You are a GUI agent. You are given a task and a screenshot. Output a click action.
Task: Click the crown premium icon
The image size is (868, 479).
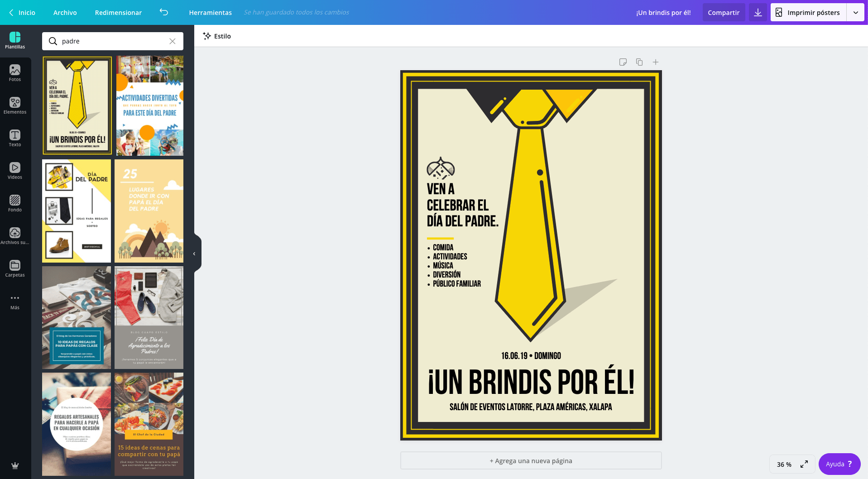(x=15, y=465)
